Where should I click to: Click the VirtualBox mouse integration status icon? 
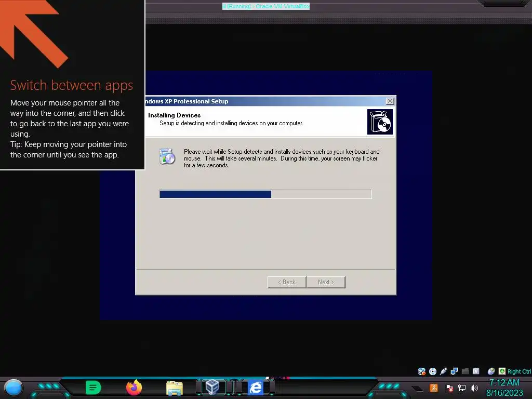click(x=491, y=371)
